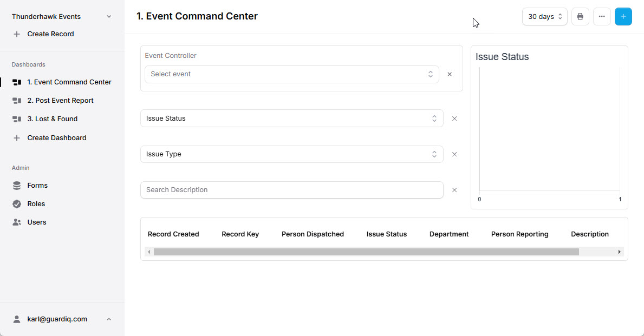Go to Forms admin page
The image size is (644, 336).
click(x=37, y=186)
